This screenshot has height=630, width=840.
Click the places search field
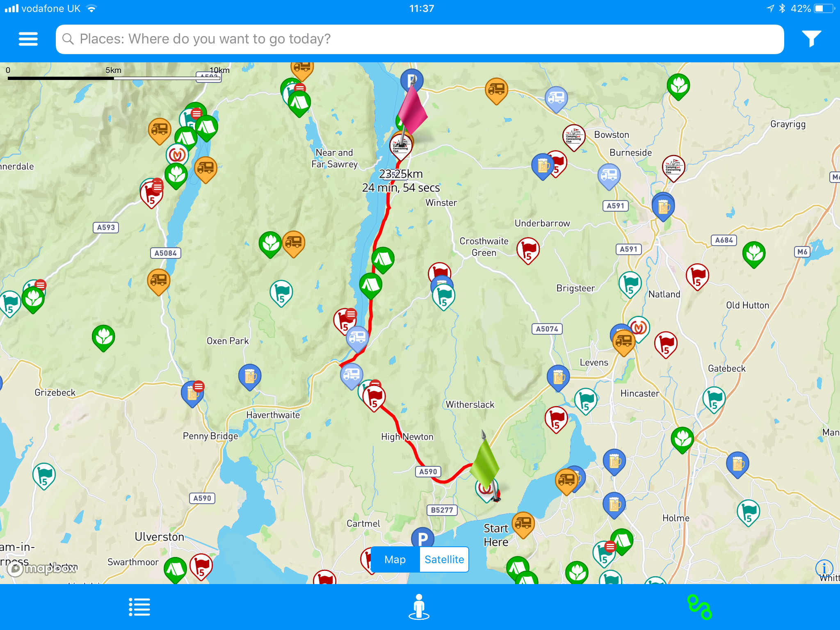[x=418, y=39]
